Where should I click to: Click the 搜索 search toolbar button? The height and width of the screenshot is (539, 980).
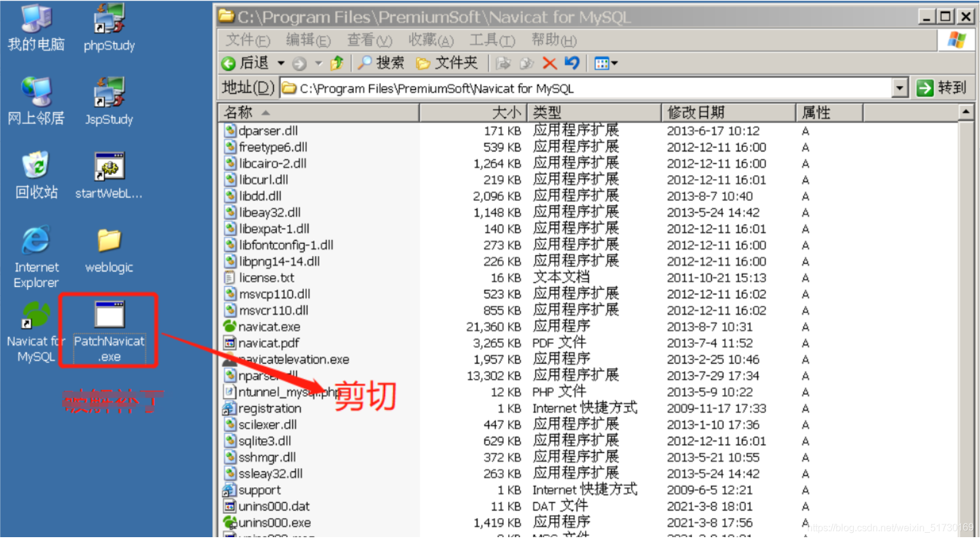coord(381,63)
